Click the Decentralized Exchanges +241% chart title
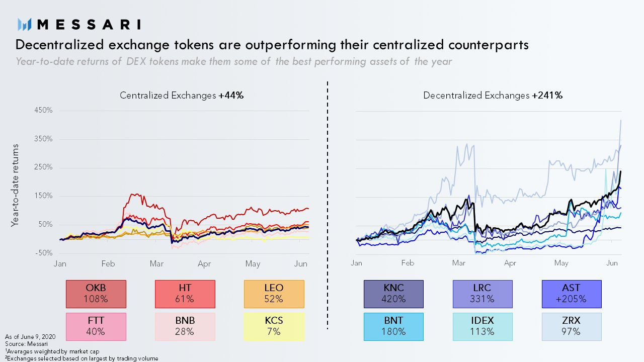Image resolution: width=644 pixels, height=362 pixels. 493,96
